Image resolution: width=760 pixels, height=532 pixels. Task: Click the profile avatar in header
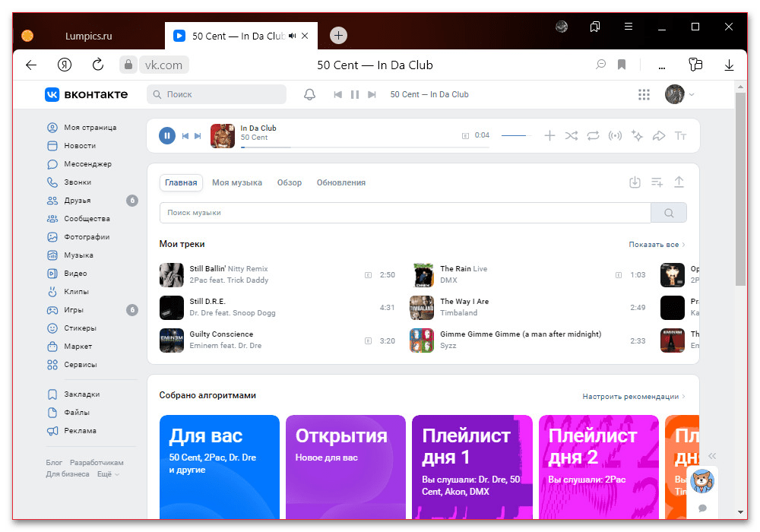click(x=674, y=94)
